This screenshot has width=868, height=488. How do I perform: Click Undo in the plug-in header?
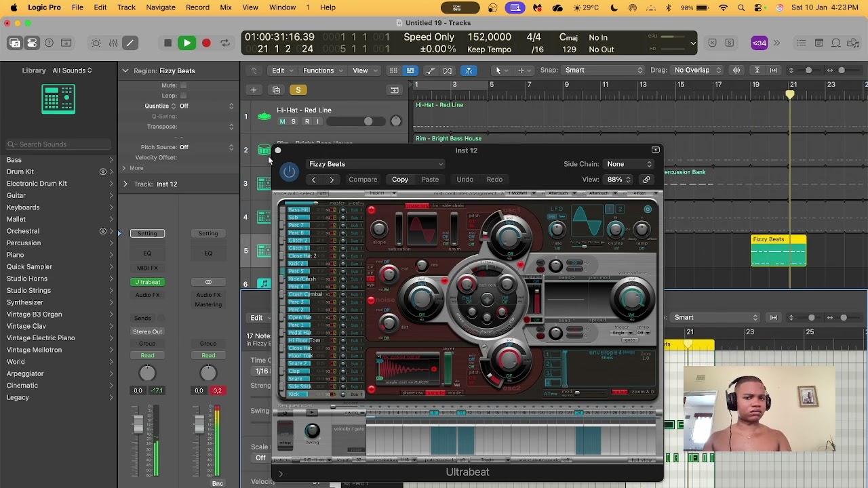pyautogui.click(x=465, y=180)
